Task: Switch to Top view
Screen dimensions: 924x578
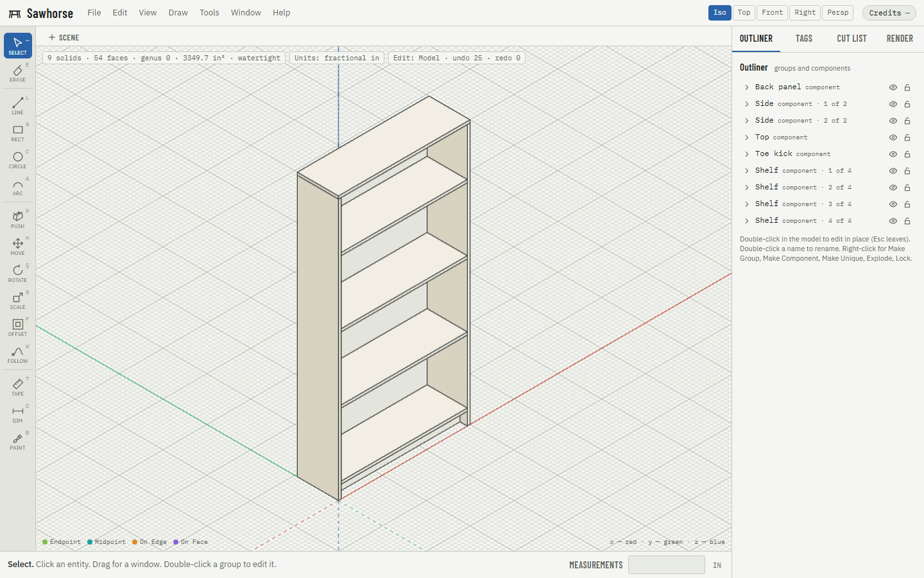Action: (x=744, y=13)
